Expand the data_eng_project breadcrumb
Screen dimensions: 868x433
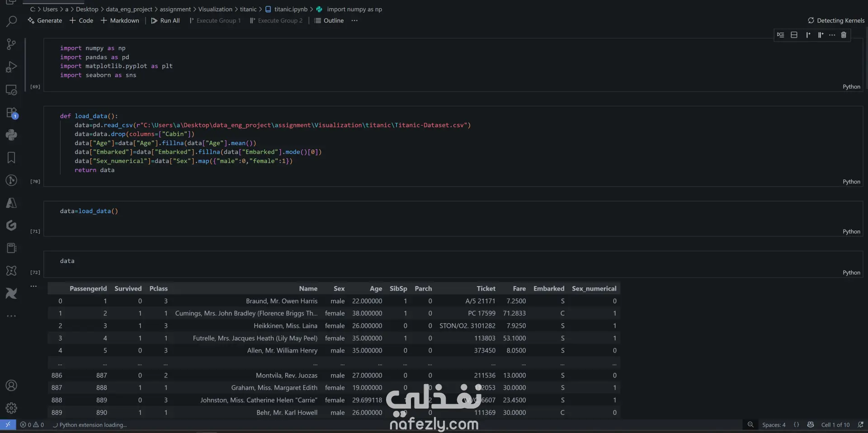[129, 9]
